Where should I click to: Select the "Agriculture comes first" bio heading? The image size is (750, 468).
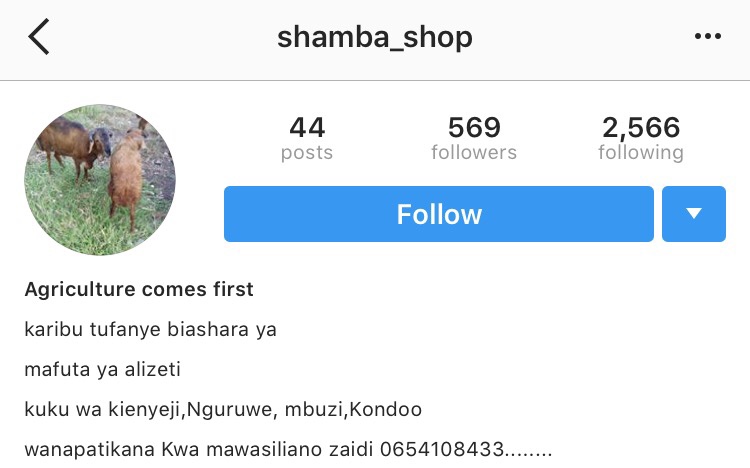139,289
